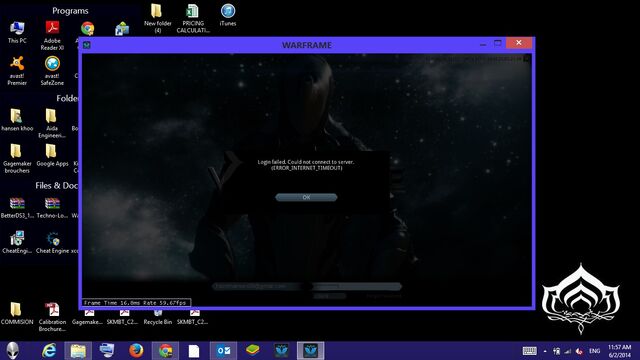
Task: Open the Techno-Lo... archive icon
Action: click(x=52, y=207)
